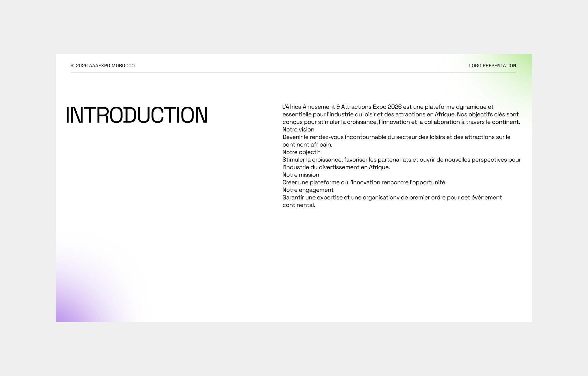588x376 pixels.
Task: Click the "© 2026 AAAEXPO MOROCCO." header text
Action: 103,66
